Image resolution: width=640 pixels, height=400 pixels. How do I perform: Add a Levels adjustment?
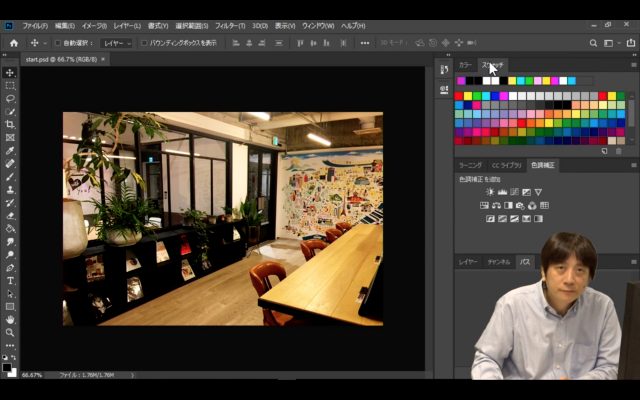point(502,192)
